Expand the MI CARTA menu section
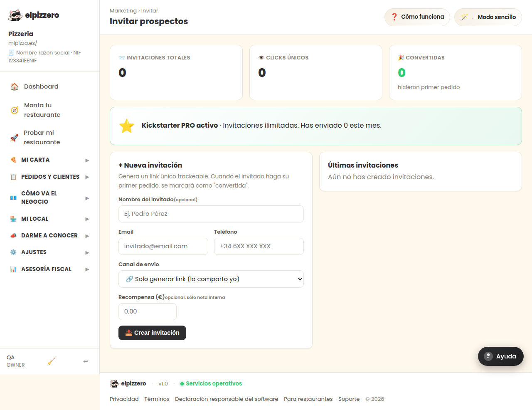The image size is (532, 410). click(x=50, y=160)
